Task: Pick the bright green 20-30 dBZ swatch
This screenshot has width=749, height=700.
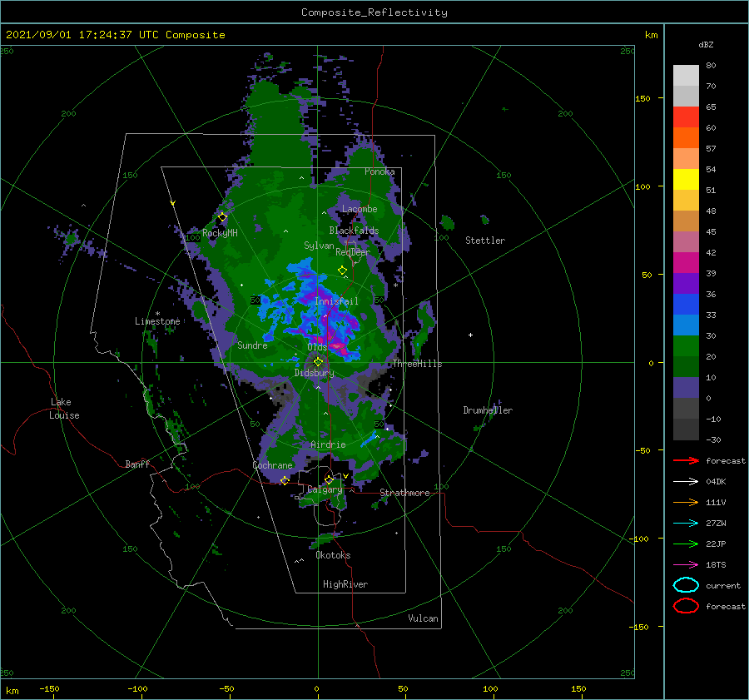Action: [x=686, y=346]
